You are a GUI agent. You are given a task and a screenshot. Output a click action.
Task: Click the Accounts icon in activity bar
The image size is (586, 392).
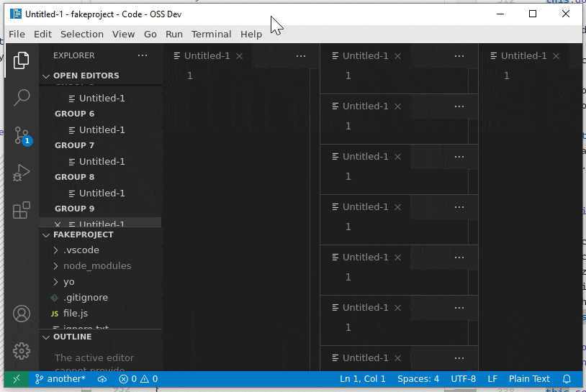point(22,314)
